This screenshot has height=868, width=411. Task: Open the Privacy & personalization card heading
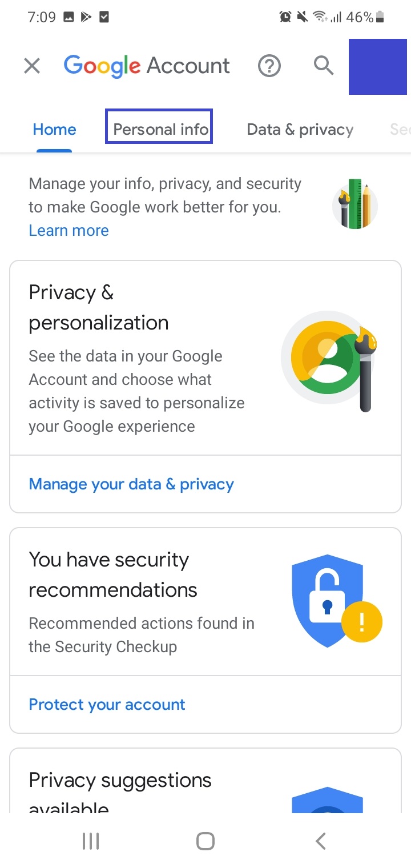(x=99, y=307)
